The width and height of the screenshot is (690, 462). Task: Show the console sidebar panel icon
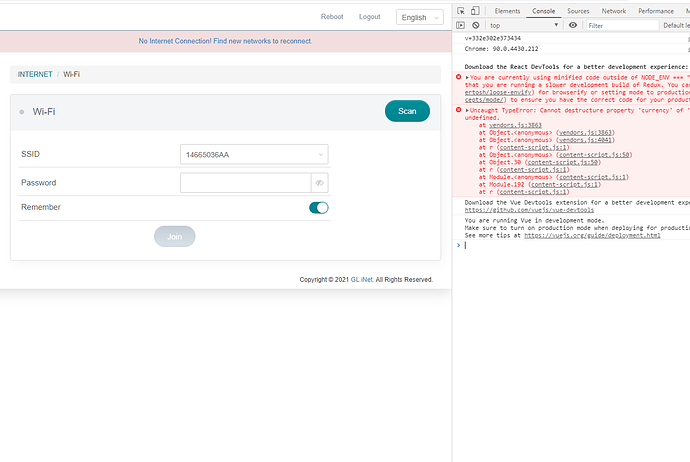[x=461, y=25]
